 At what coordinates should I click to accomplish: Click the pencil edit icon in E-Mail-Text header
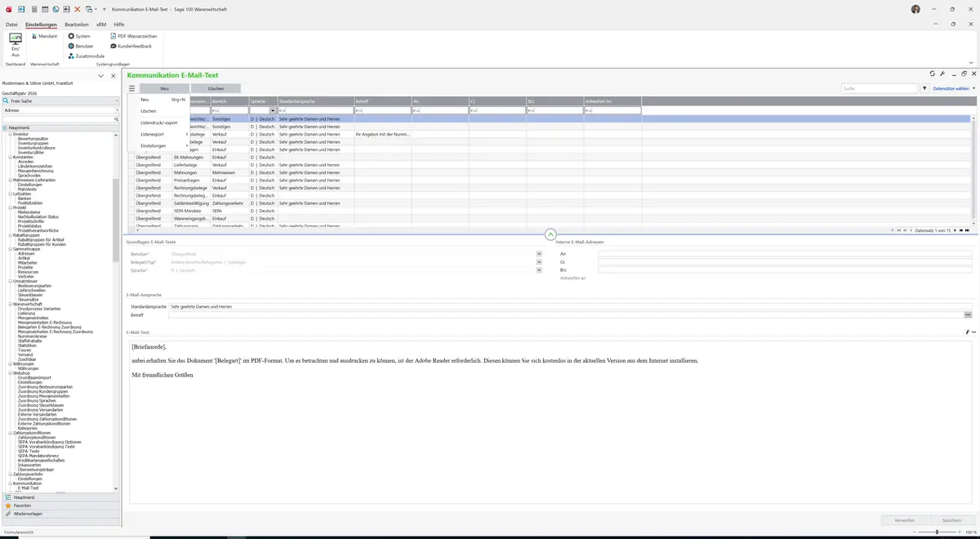click(966, 332)
